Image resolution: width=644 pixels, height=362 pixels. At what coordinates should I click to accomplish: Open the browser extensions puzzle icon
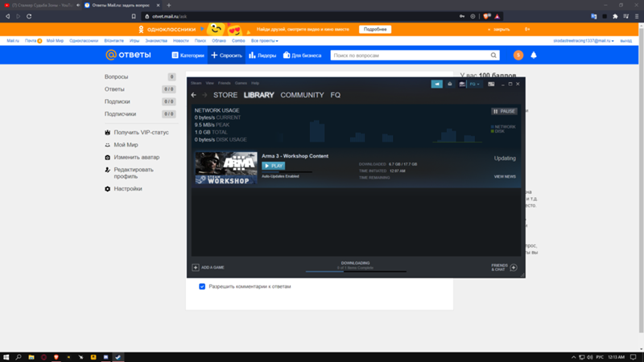(615, 16)
